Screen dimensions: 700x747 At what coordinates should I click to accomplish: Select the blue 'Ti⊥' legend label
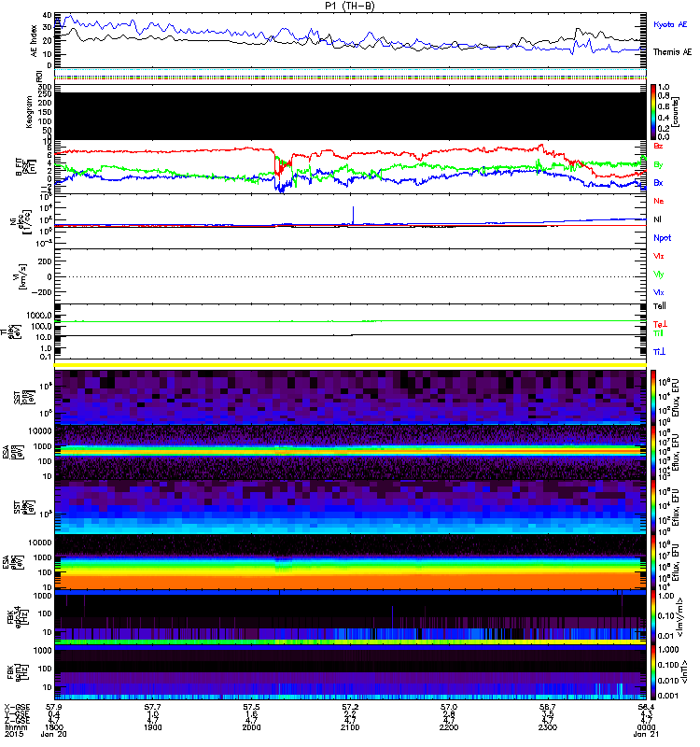[659, 352]
